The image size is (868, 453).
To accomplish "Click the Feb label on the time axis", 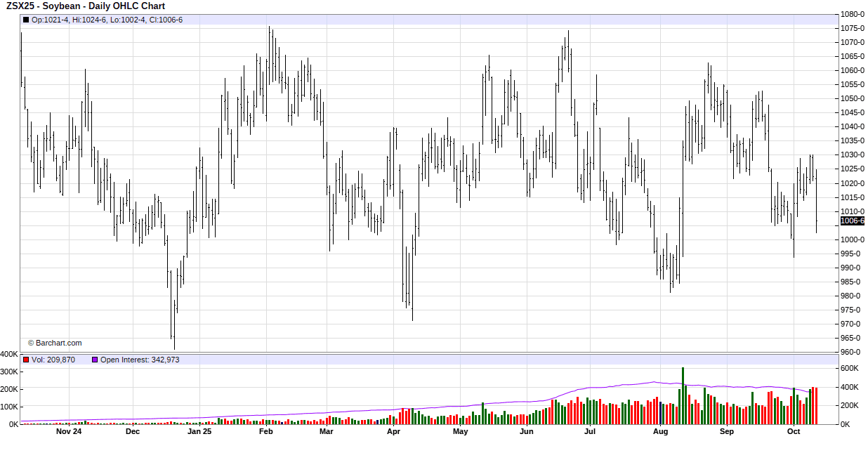I will pyautogui.click(x=266, y=431).
